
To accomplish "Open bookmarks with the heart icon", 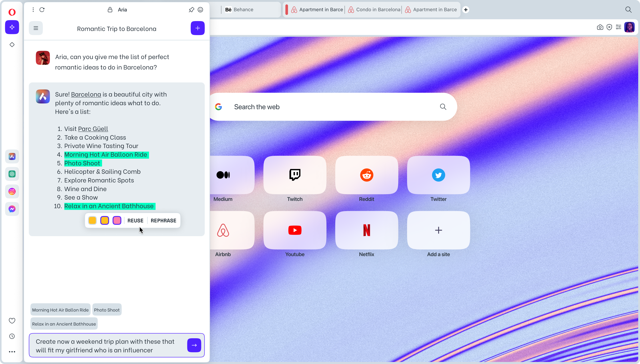I will coord(12,320).
